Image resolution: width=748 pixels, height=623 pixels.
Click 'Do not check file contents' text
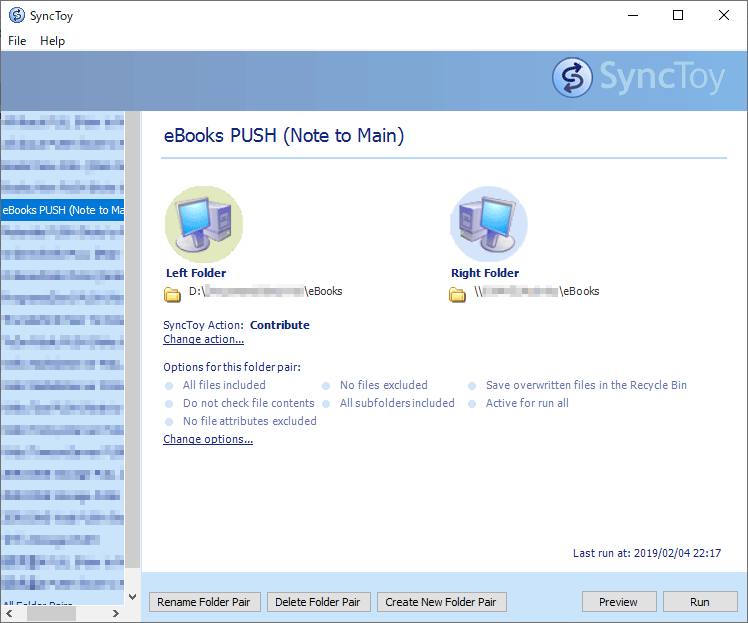pos(249,403)
